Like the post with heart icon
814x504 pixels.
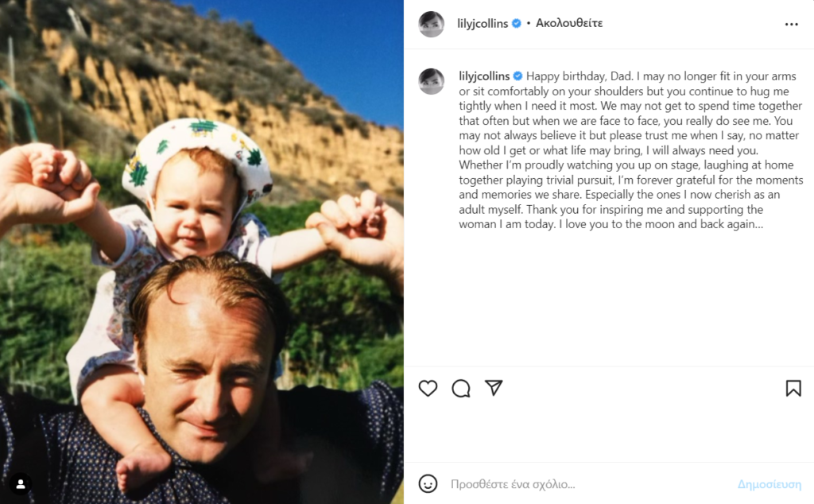click(428, 388)
